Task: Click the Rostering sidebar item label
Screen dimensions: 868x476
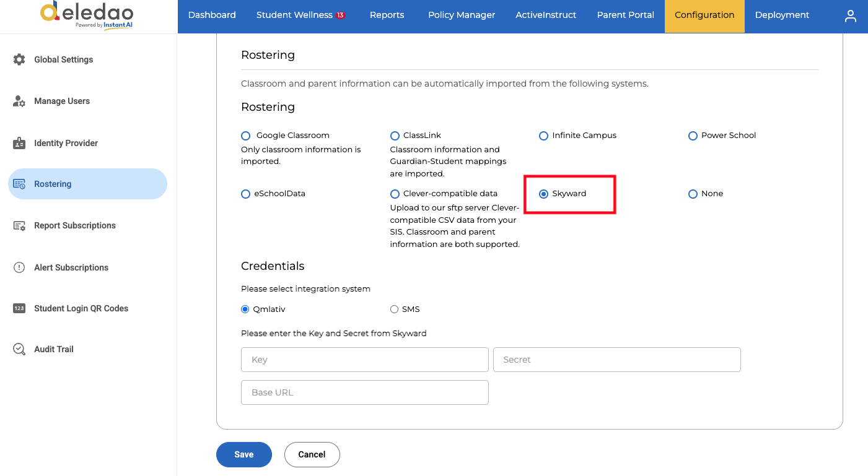Action: point(53,184)
